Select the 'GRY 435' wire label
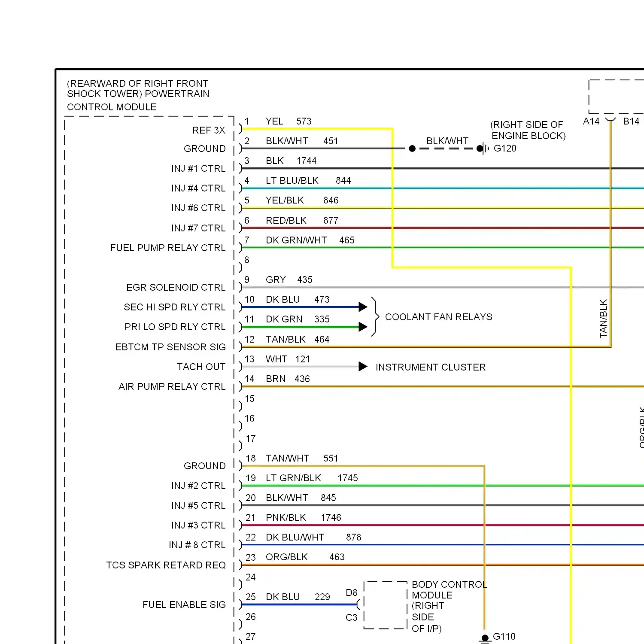This screenshot has width=644, height=644. (289, 280)
